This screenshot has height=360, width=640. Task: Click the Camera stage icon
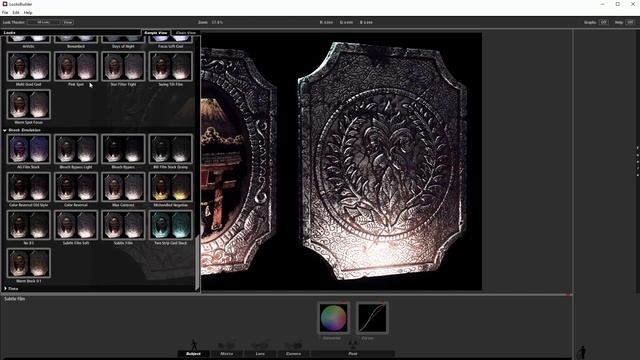pos(293,346)
